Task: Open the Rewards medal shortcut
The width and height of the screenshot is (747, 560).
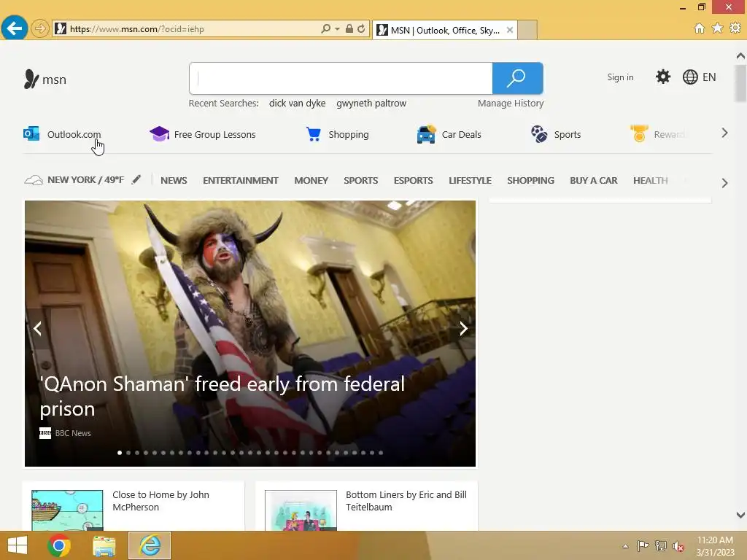Action: pyautogui.click(x=658, y=134)
